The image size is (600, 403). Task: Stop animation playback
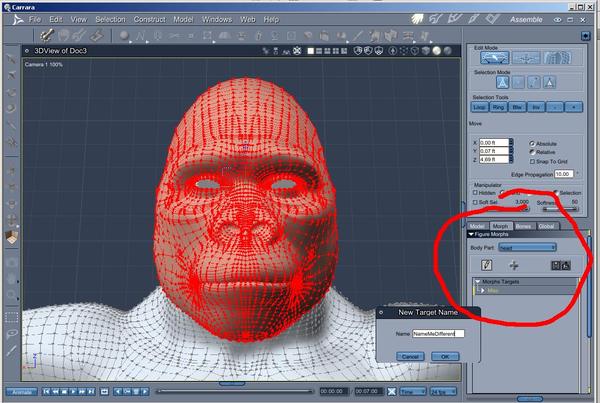point(64,392)
